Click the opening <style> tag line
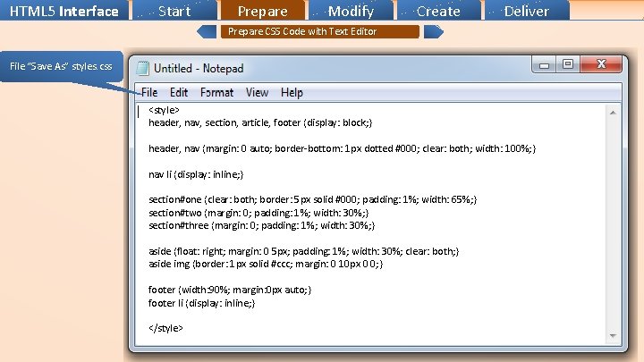The height and width of the screenshot is (362, 644). point(164,110)
